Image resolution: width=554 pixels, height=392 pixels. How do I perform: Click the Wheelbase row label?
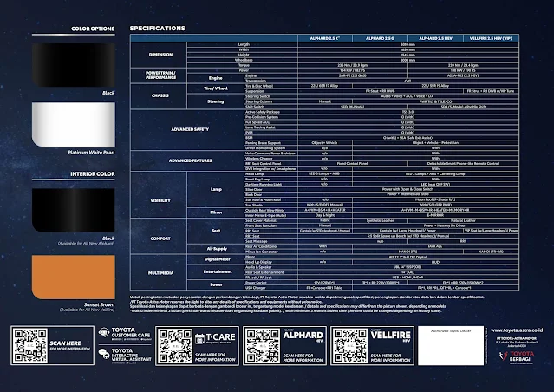click(x=244, y=60)
